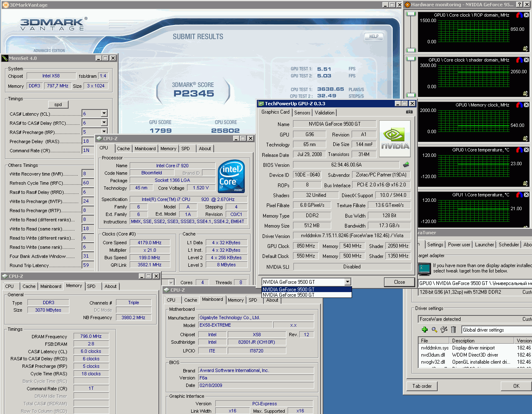Click the save BIOS icon beside BIOS Version
The image size is (532, 414).
406,164
